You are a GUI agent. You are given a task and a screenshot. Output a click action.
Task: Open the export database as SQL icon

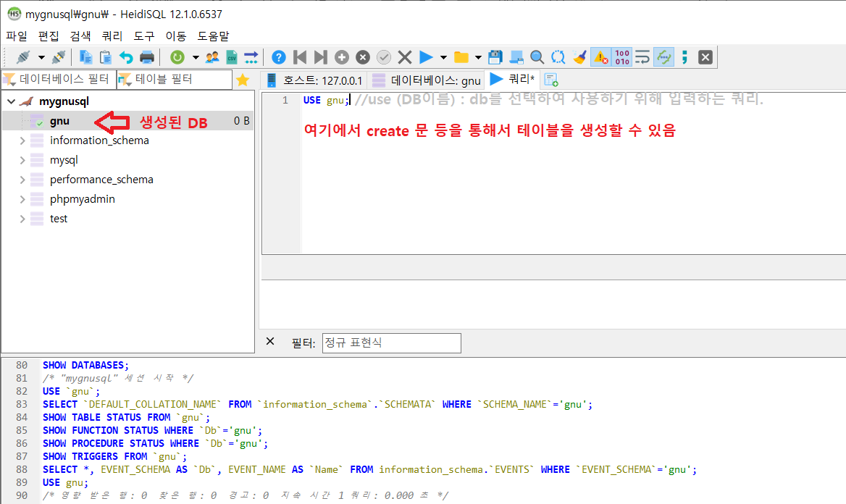click(251, 57)
